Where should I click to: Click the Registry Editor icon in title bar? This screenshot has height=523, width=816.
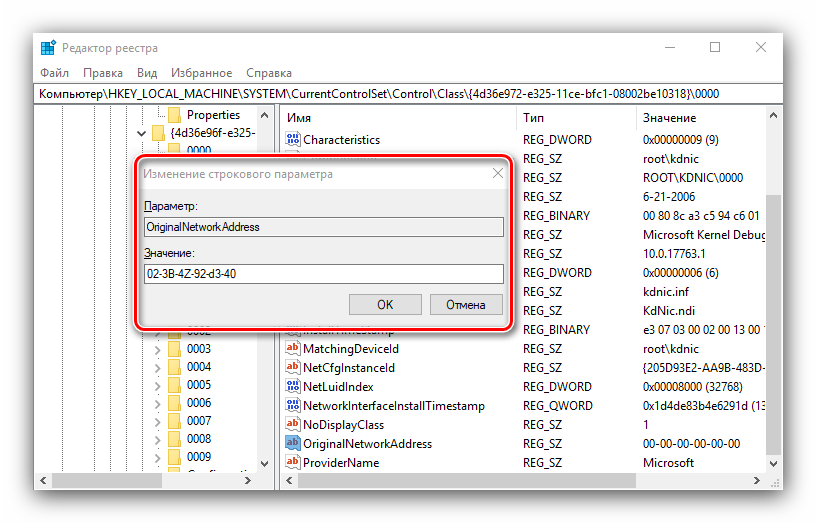tap(49, 47)
